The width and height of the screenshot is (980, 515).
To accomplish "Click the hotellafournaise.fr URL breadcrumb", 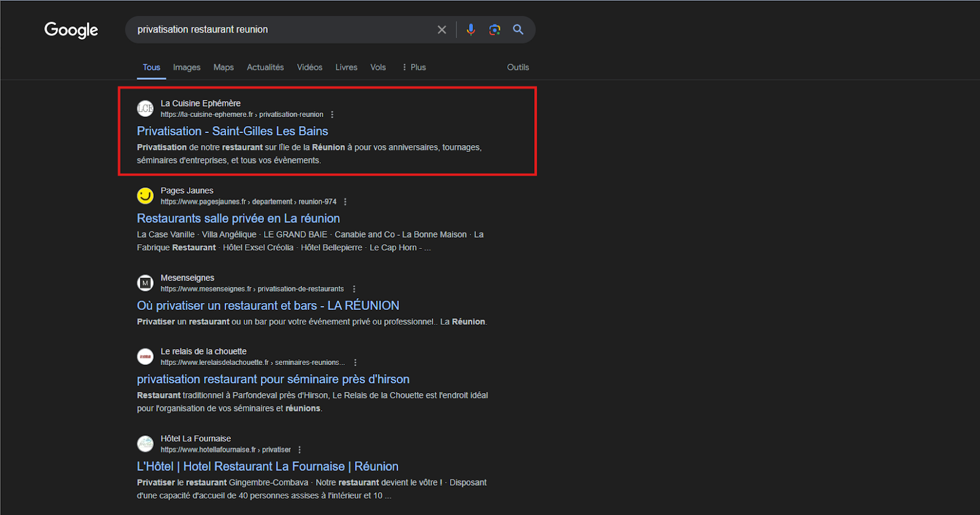I will 226,449.
